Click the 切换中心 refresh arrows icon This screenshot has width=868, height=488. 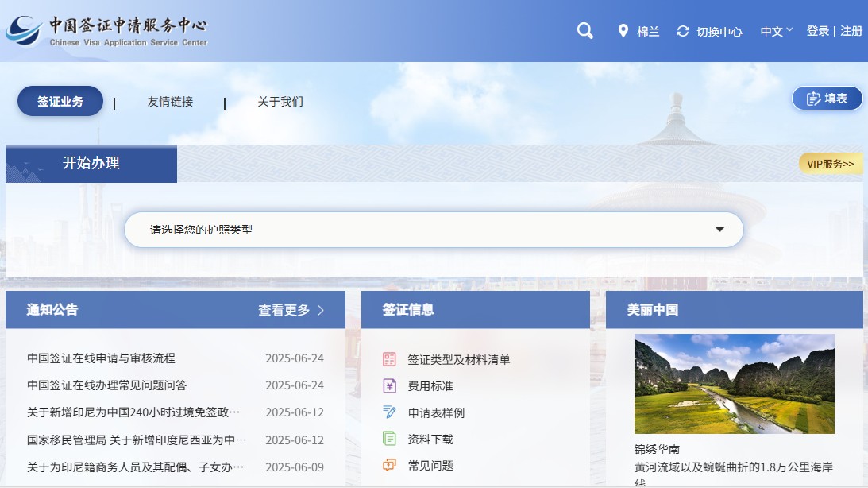[683, 31]
